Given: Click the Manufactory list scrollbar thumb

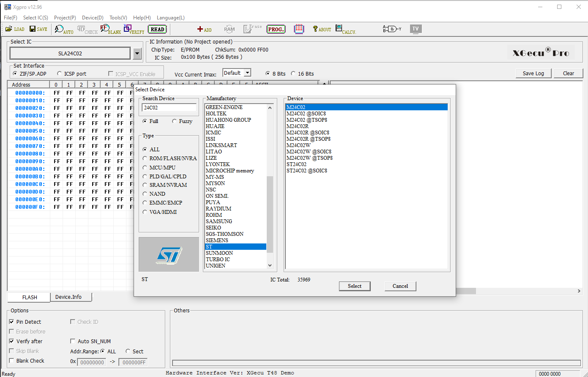Looking at the screenshot, I should click(x=270, y=214).
